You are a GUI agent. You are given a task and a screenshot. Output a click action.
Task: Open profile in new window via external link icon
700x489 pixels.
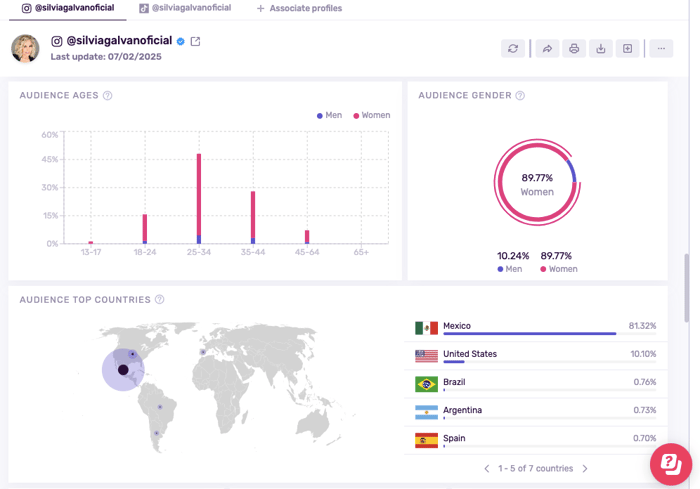[196, 41]
